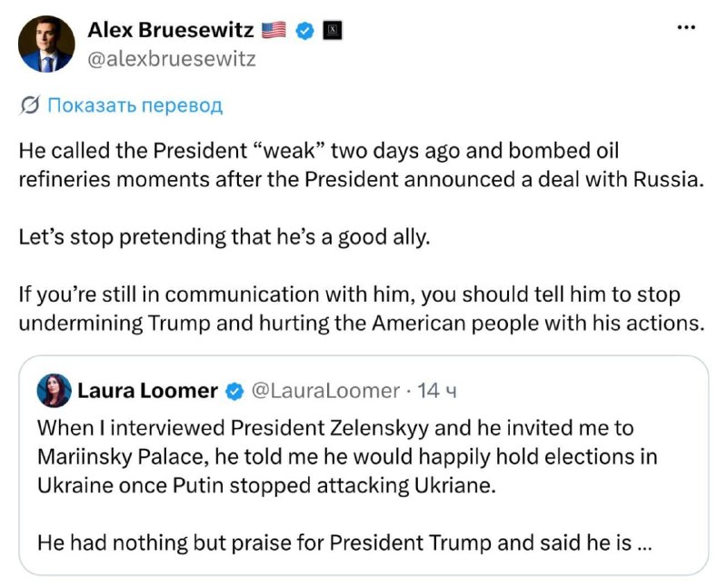Image resolution: width=727 pixels, height=588 pixels.
Task: Open the three-dot more options menu
Action: 686,28
